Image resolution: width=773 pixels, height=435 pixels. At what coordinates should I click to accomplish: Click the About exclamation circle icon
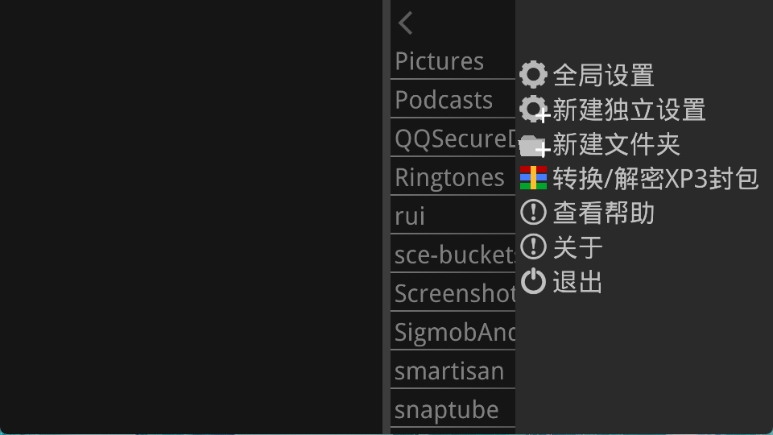pos(534,247)
